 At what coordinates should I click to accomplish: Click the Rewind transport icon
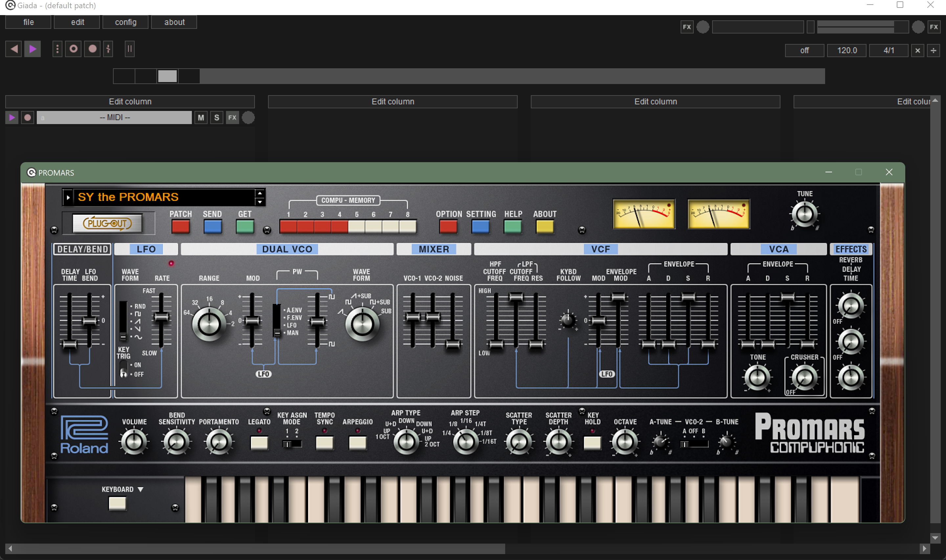[x=13, y=49]
